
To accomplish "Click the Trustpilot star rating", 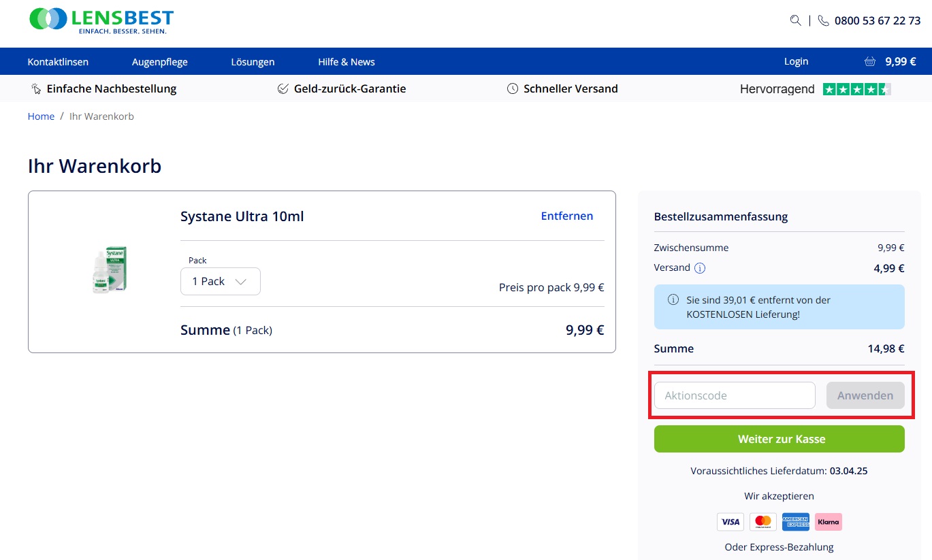I will (x=856, y=89).
